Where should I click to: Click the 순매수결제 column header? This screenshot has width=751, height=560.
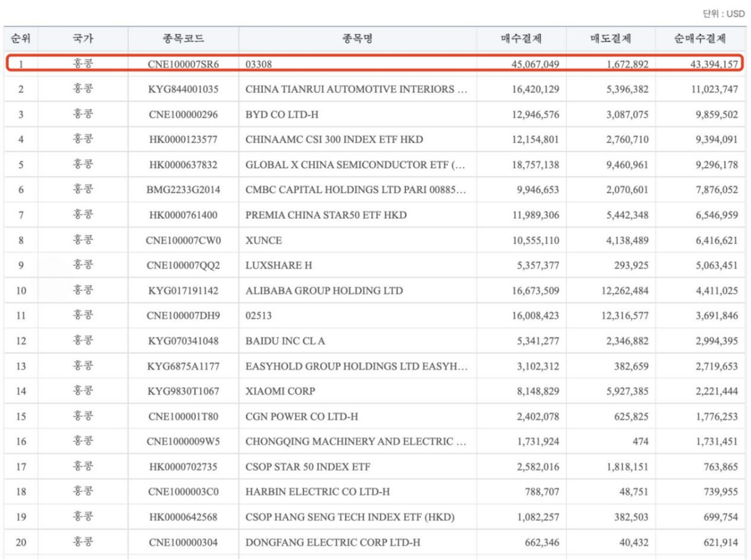click(x=700, y=39)
